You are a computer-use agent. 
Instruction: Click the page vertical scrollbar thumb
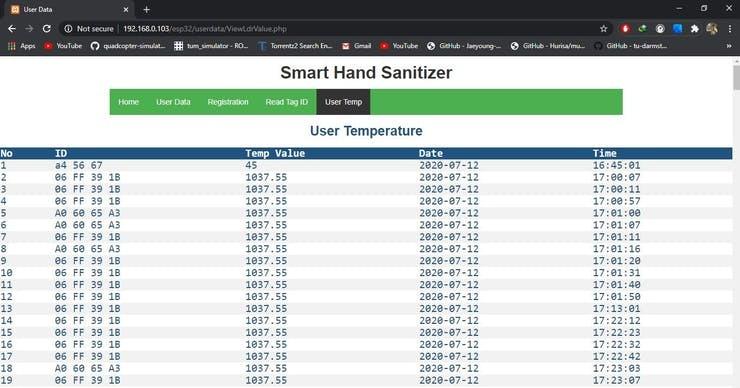(736, 77)
